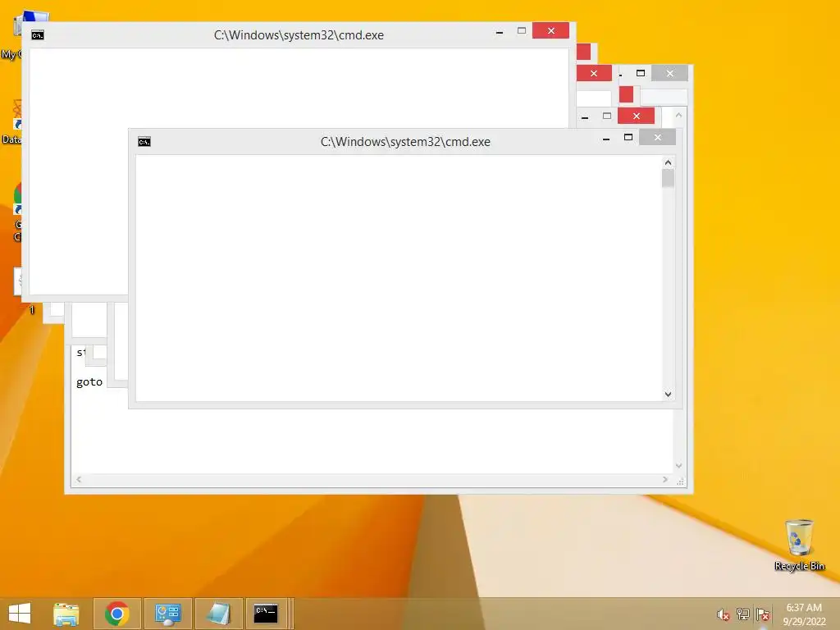Maximize the front cmd.exe window with scrollbar
Screen dimensions: 840x630
tap(628, 138)
